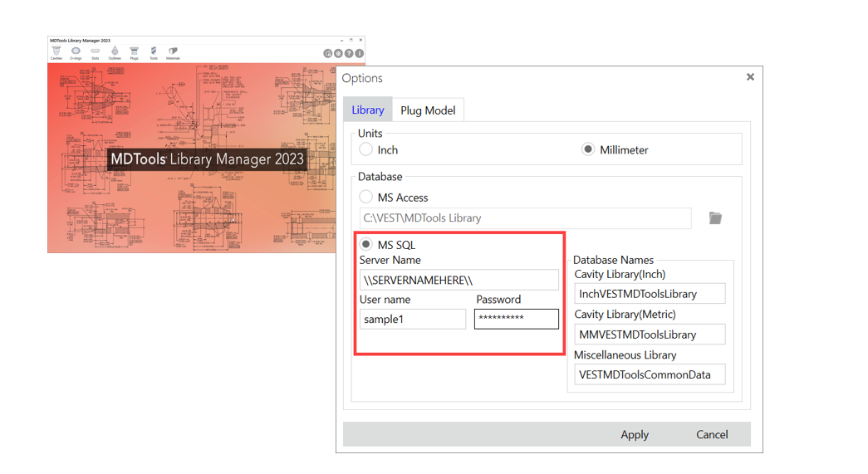868x474 pixels.
Task: Open help question mark icon in Library Manager
Action: 349,54
